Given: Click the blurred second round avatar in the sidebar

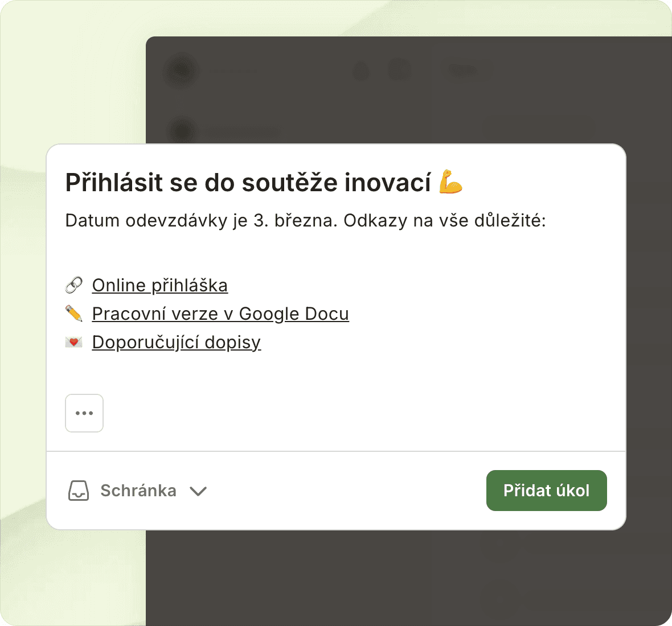Looking at the screenshot, I should [x=181, y=131].
